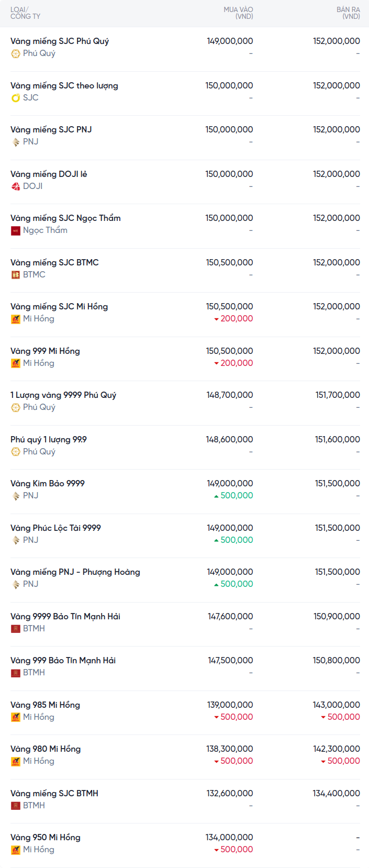Select PNJ logo under Vàng Kim Bảo 9999
Viewport: 369px width, 868px height.
(x=16, y=496)
